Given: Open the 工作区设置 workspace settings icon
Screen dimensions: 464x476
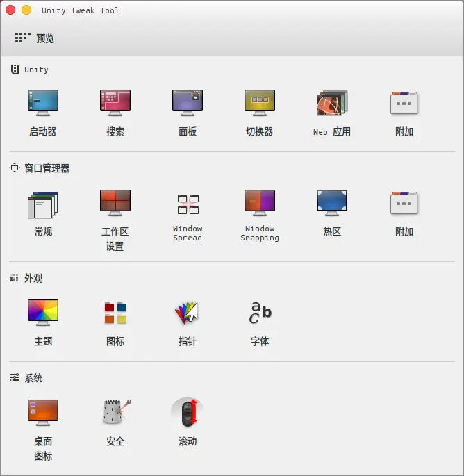Looking at the screenshot, I should (x=115, y=203).
